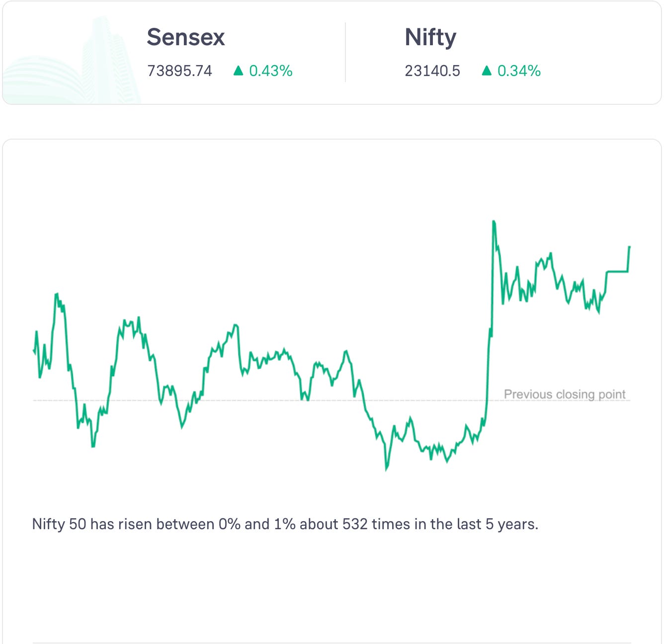Viewport: 664px width, 644px height.
Task: Open the Sensex heading
Action: point(186,37)
